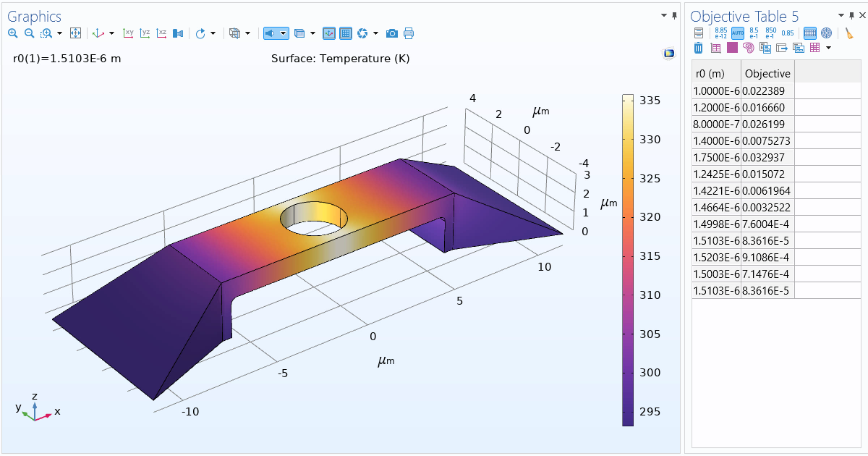Select the Zoom In tool in Graphics toolbar
The image size is (868, 456).
coord(13,33)
